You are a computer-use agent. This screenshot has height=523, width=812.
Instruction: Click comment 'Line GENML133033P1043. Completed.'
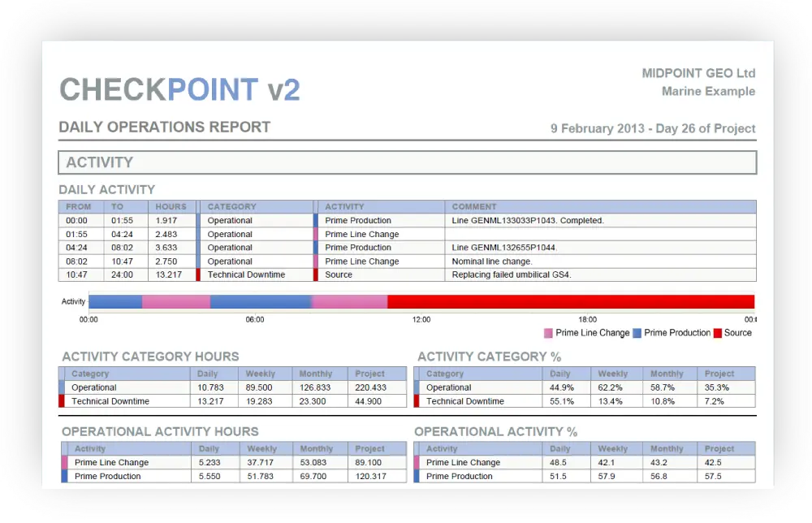pyautogui.click(x=528, y=221)
